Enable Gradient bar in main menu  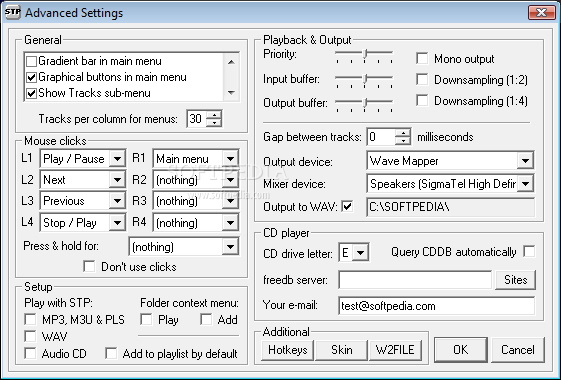click(31, 61)
